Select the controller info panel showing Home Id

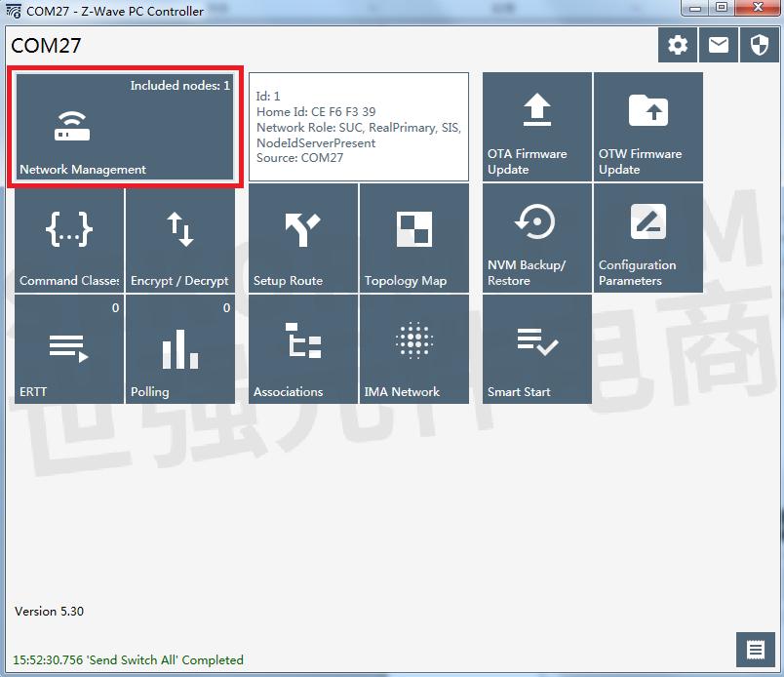tap(359, 126)
